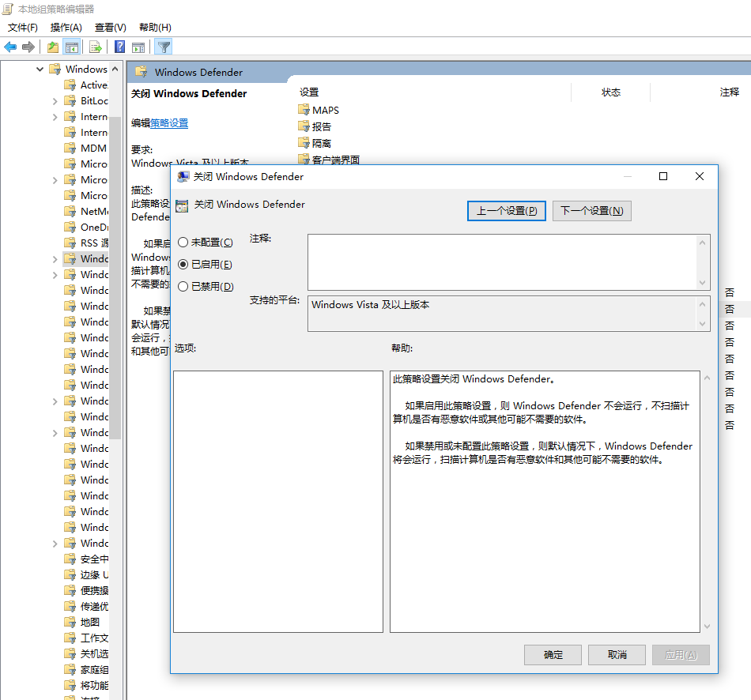This screenshot has width=751, height=700.
Task: Click inside the 注释 comment text box
Action: click(x=502, y=262)
